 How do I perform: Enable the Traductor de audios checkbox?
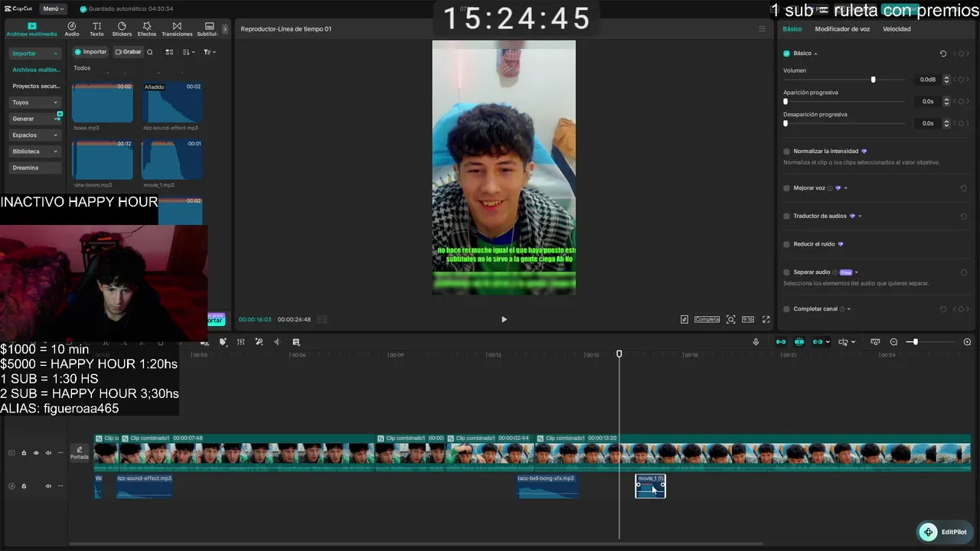[786, 217]
